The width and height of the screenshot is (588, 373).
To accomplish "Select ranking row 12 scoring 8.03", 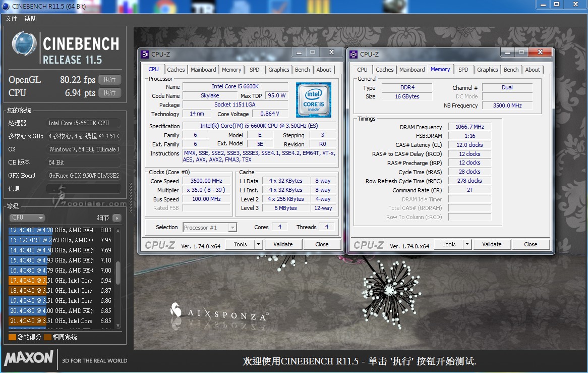I will [x=61, y=230].
